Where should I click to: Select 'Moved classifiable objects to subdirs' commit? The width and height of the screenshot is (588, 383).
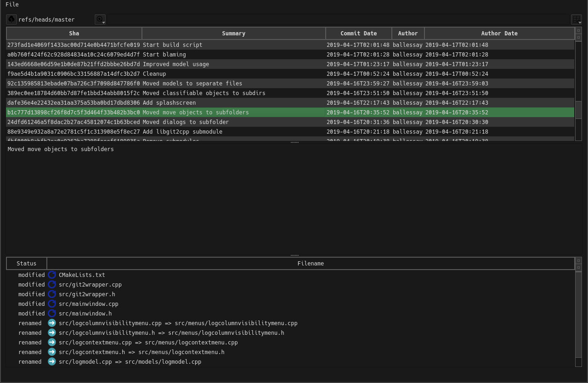290,93
